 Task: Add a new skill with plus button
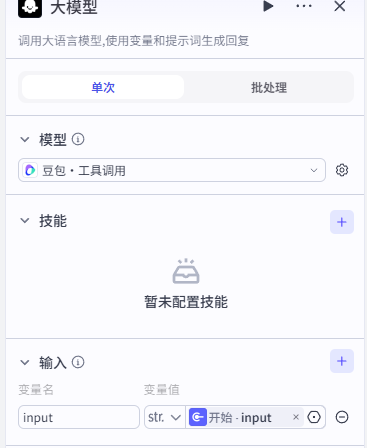tap(342, 222)
